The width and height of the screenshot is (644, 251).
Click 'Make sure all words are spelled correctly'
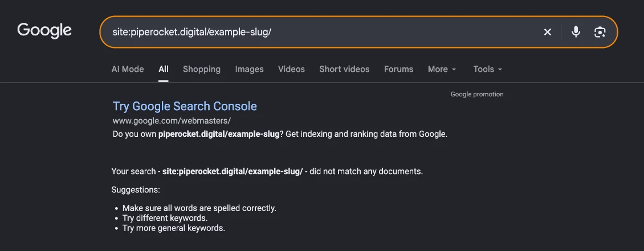199,208
